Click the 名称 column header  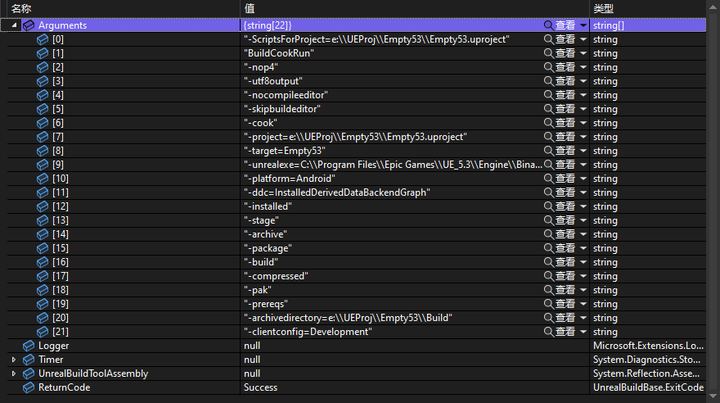click(x=22, y=8)
